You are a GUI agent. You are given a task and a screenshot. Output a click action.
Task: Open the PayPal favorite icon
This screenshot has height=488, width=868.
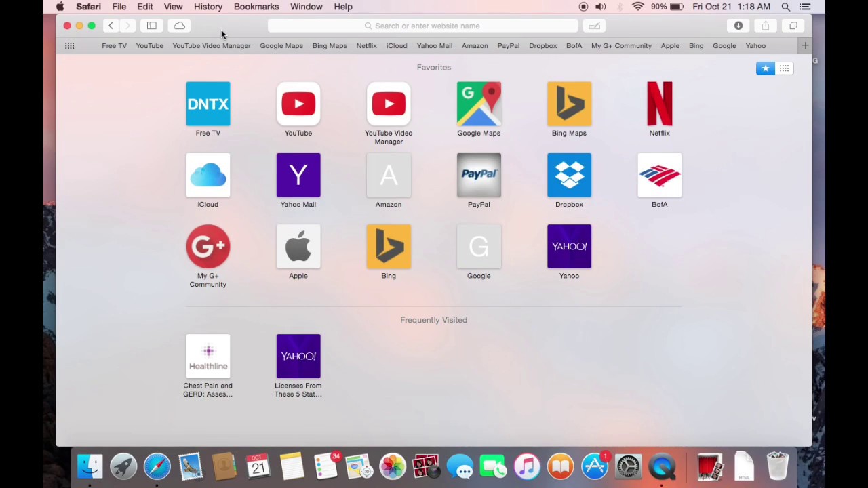(479, 175)
